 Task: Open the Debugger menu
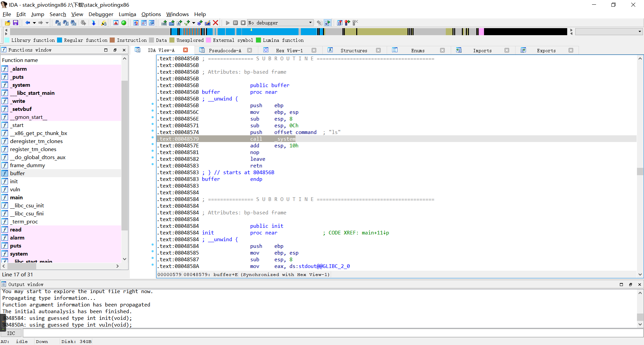click(x=101, y=14)
